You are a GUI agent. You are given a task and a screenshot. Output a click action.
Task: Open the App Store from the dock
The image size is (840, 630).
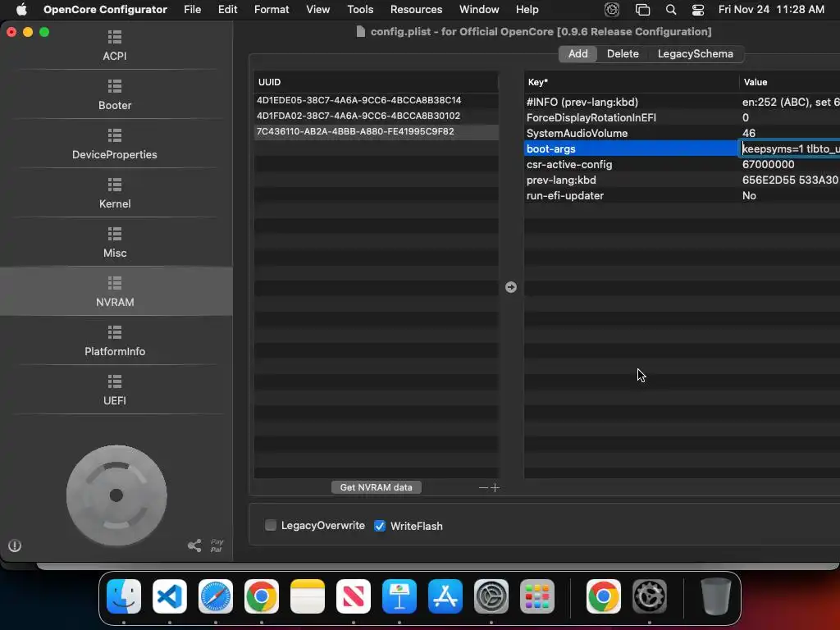click(x=445, y=596)
